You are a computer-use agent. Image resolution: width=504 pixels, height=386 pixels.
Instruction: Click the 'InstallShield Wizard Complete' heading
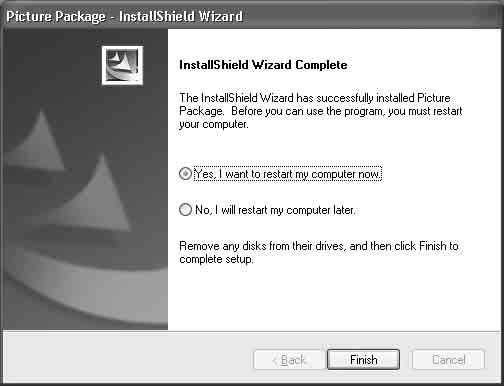tap(263, 65)
